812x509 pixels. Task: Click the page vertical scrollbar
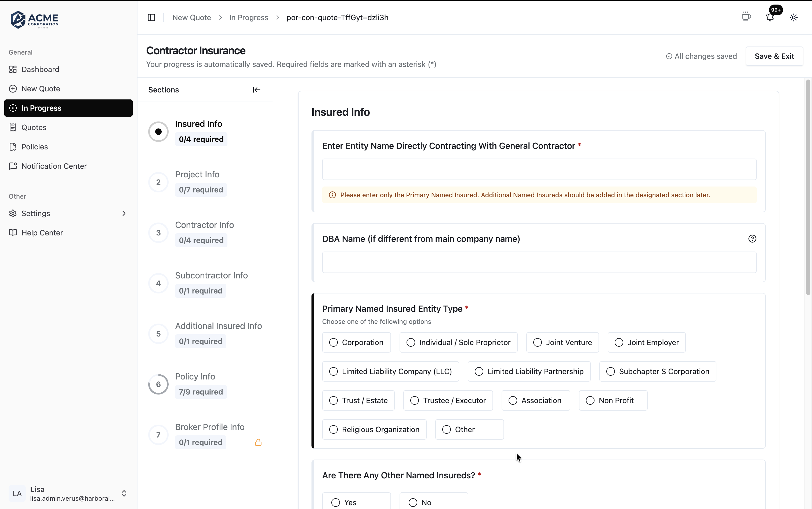click(x=808, y=188)
